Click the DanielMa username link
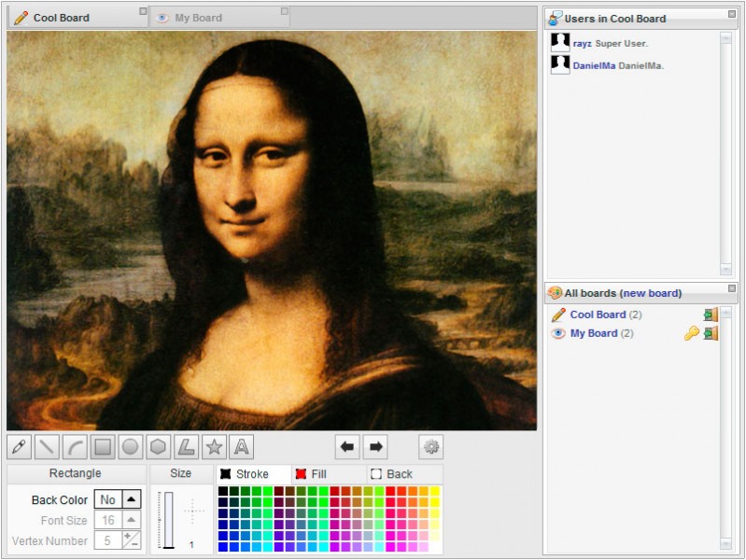The image size is (746, 560). point(594,65)
